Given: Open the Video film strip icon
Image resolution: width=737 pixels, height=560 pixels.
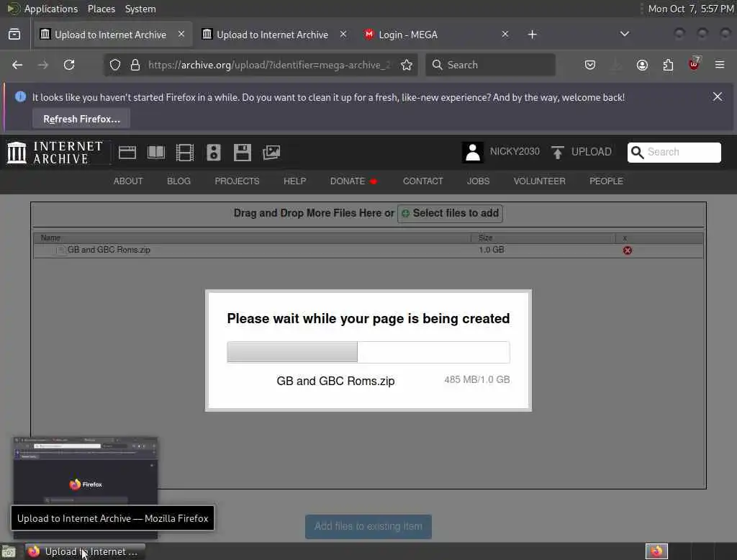Looking at the screenshot, I should (185, 153).
